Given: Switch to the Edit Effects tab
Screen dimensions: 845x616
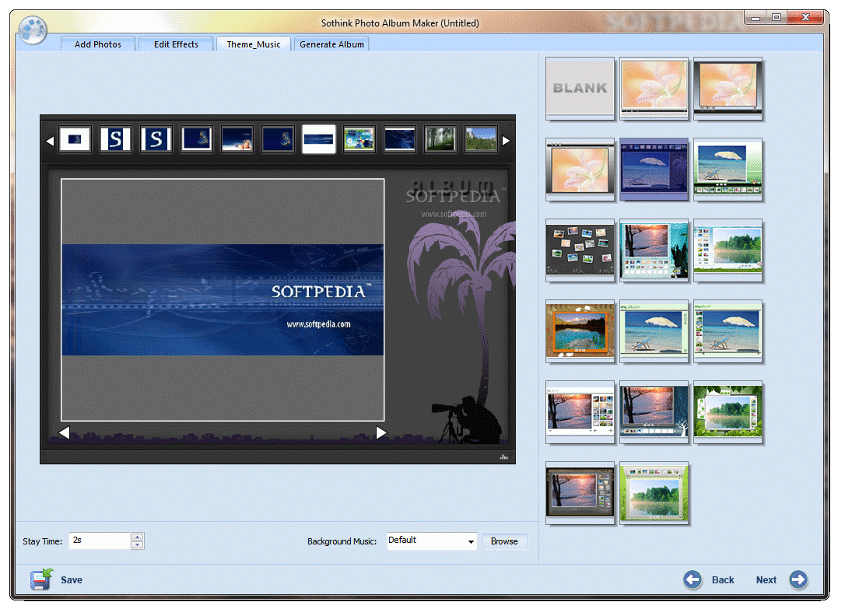Looking at the screenshot, I should tap(176, 44).
